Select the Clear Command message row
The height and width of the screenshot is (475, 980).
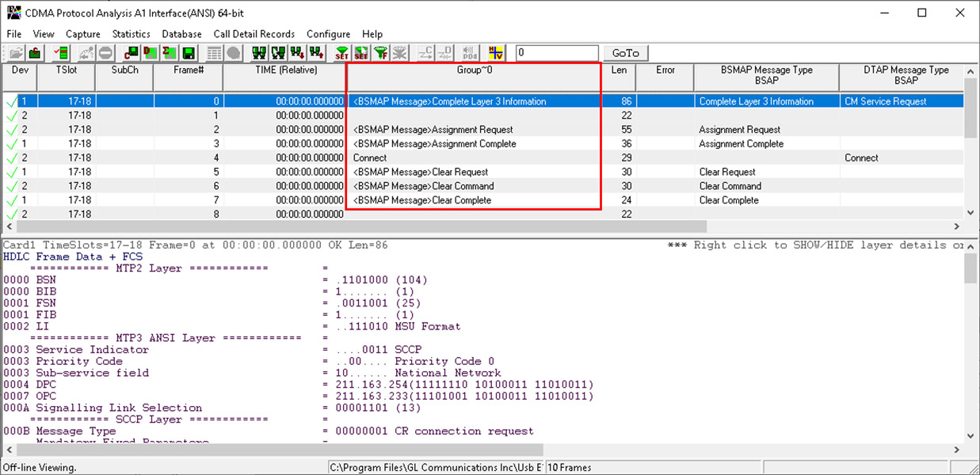point(482,187)
